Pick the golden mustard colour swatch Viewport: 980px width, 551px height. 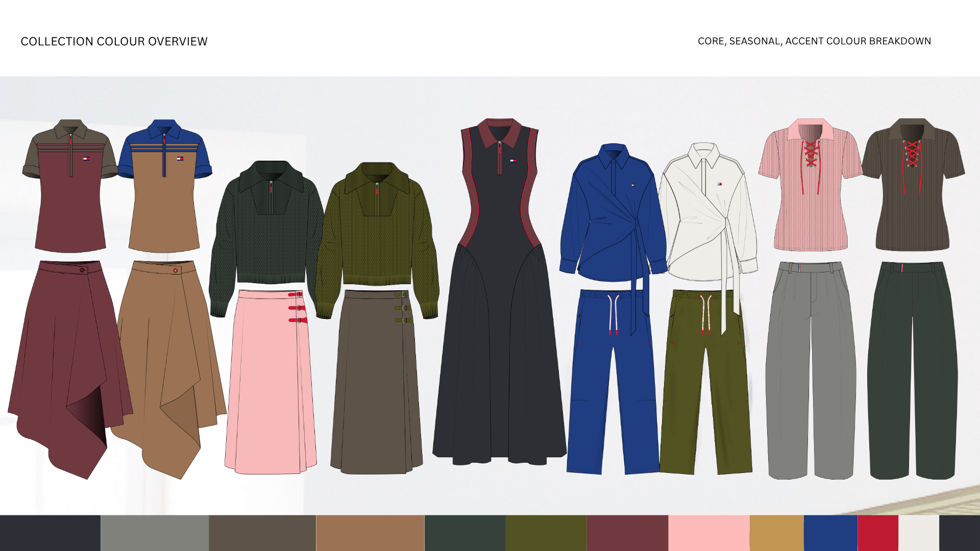(777, 533)
